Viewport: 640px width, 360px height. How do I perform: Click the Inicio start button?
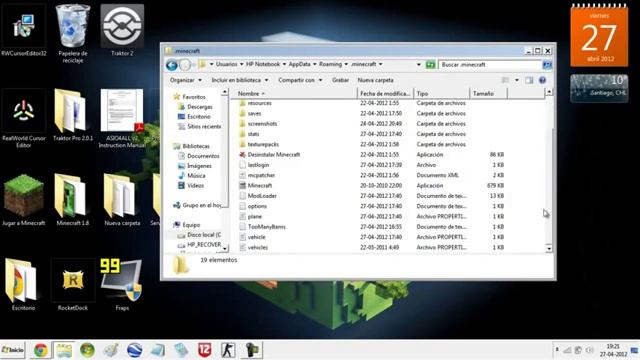[x=13, y=350]
